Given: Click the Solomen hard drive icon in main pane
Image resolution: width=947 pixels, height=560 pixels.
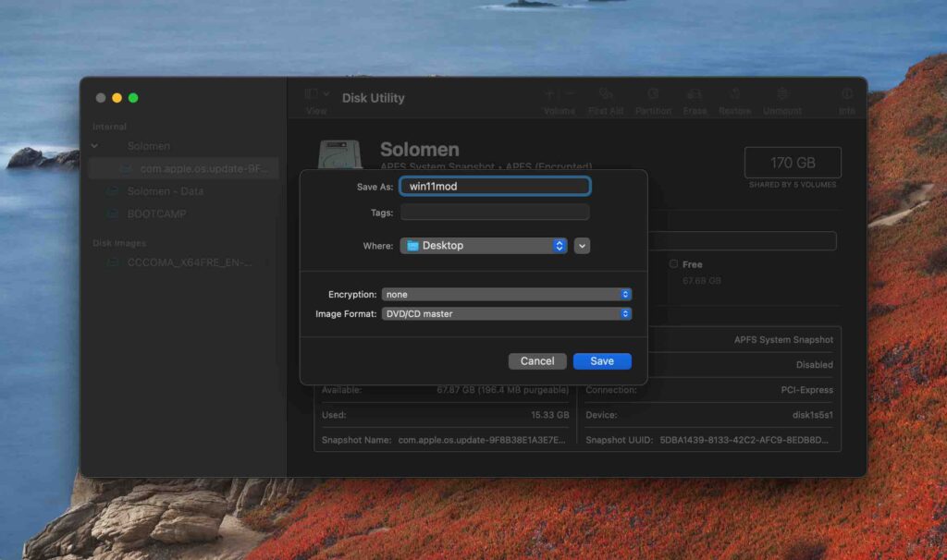Looking at the screenshot, I should 340,154.
